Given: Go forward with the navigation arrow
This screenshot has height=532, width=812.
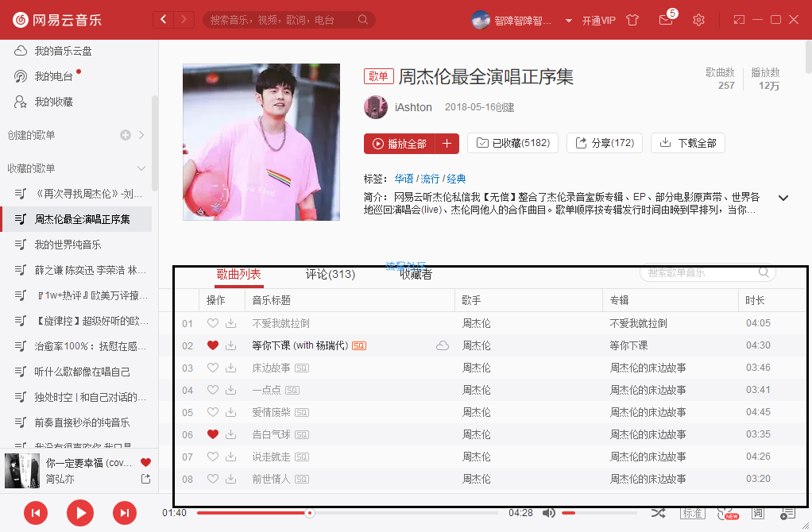Looking at the screenshot, I should (x=184, y=20).
